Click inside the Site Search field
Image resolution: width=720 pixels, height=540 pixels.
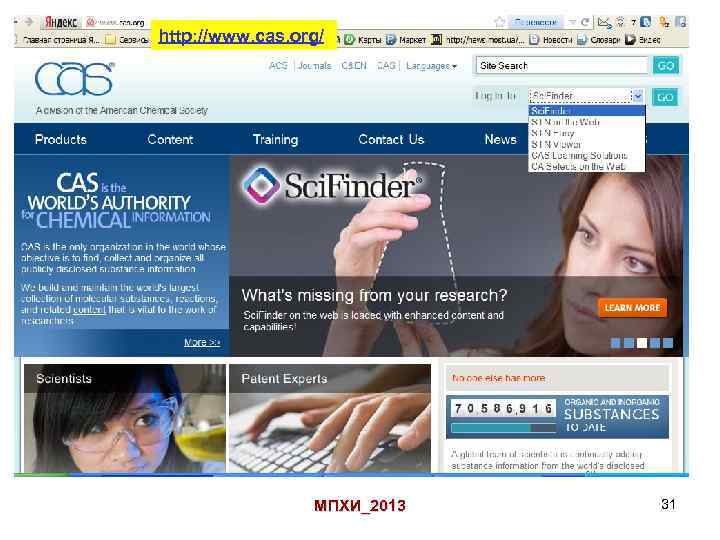[x=562, y=66]
